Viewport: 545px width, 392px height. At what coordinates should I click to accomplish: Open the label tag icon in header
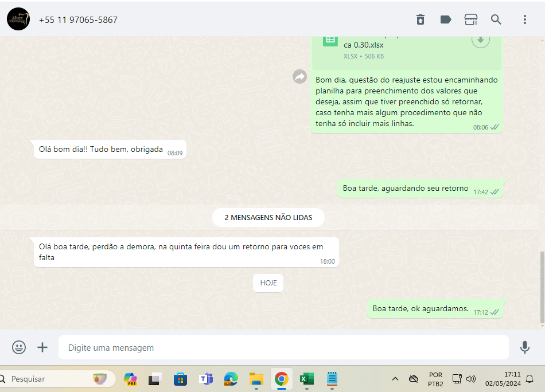pyautogui.click(x=446, y=19)
